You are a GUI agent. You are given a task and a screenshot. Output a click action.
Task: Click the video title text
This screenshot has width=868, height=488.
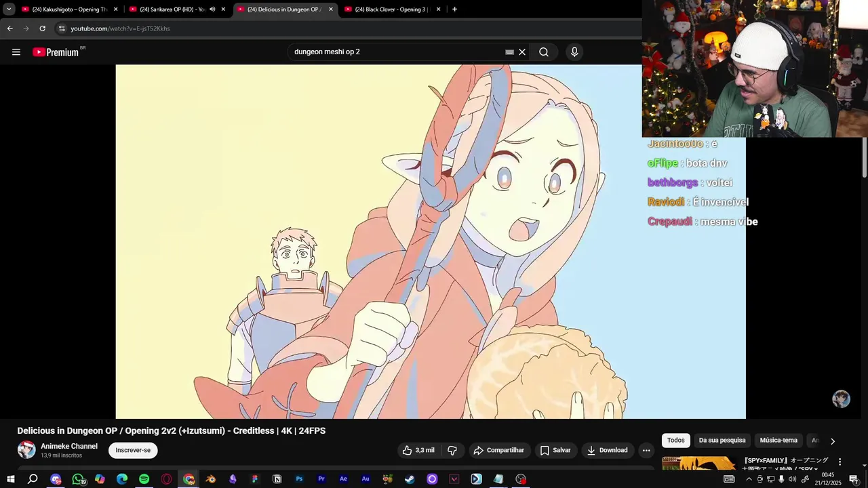[172, 431]
